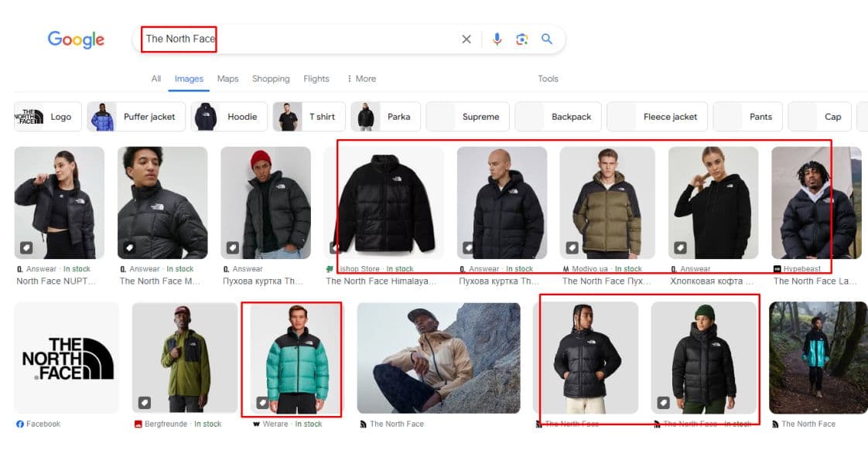
Task: Open the Tools options
Action: [548, 79]
